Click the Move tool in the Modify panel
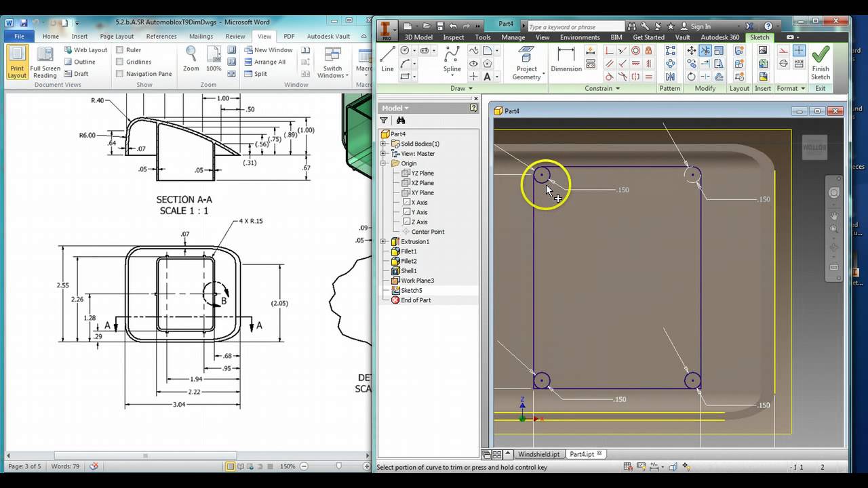The width and height of the screenshot is (868, 488). [x=692, y=50]
